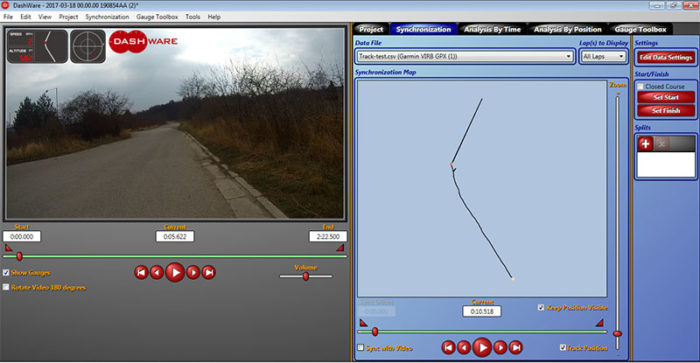
Task: Toggle the Show Gauges checkbox
Action: (x=6, y=272)
